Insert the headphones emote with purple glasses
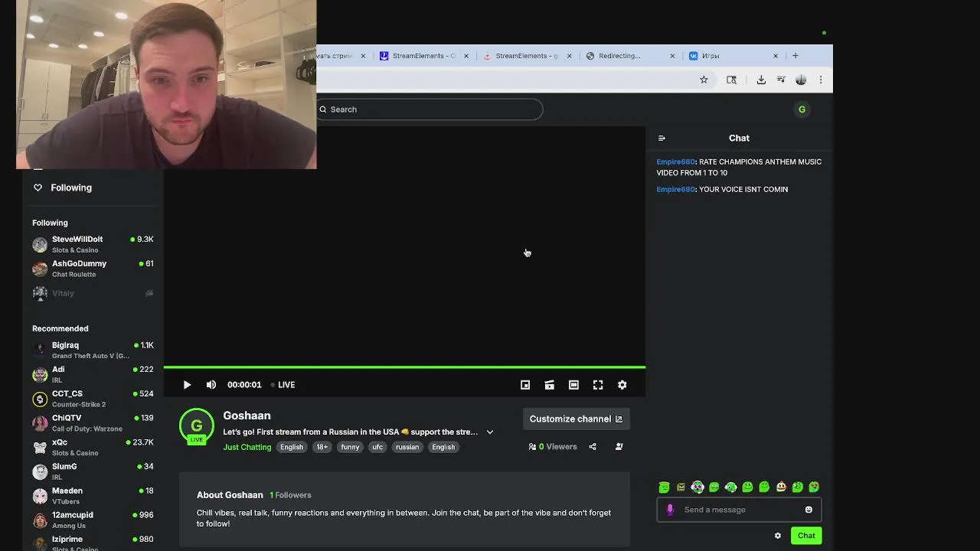 pos(697,487)
